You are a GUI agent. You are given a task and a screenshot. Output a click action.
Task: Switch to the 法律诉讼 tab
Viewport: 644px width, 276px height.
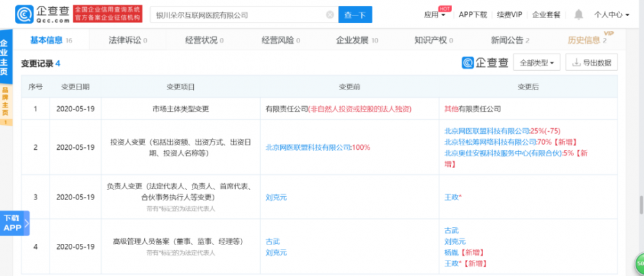pyautogui.click(x=128, y=41)
